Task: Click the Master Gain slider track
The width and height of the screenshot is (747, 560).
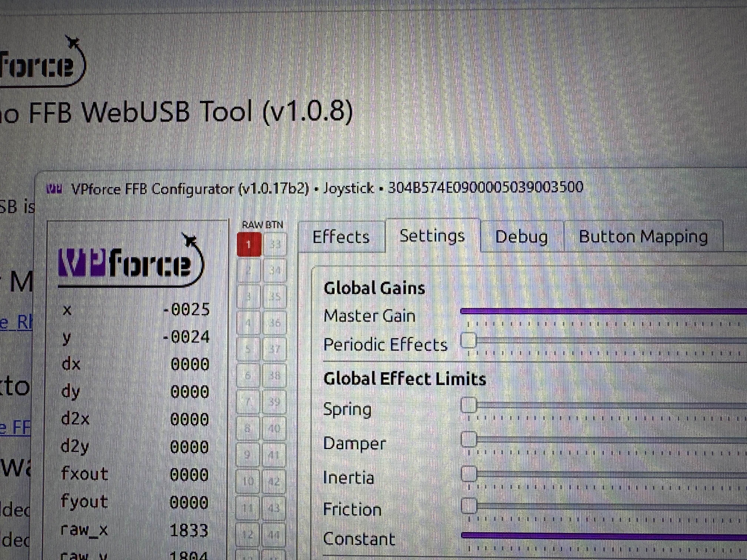Action: coord(601,311)
